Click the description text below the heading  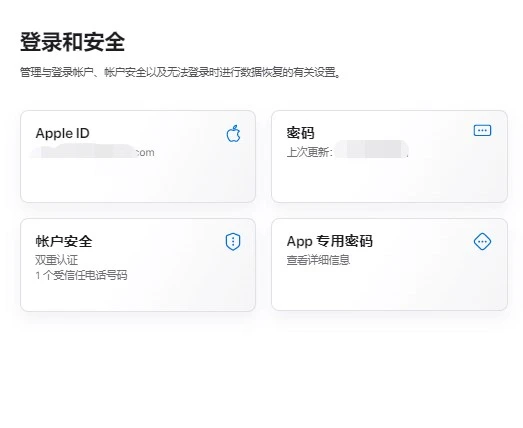click(x=181, y=72)
